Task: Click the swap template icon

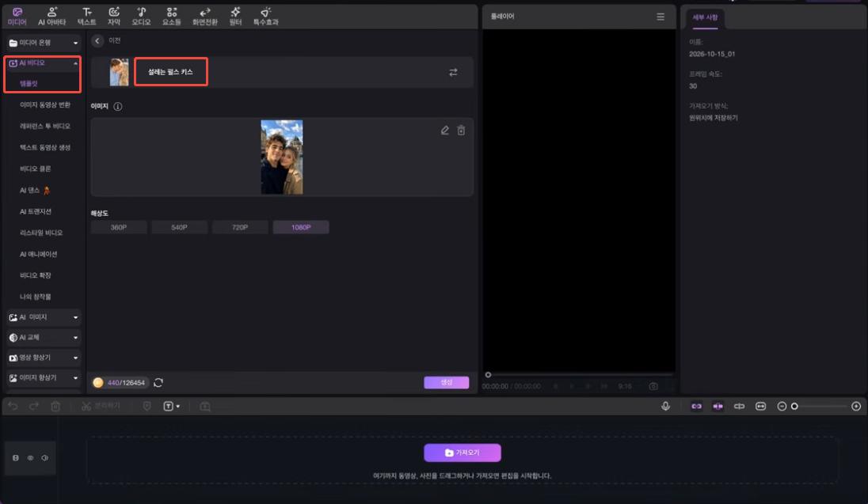Action: coord(453,73)
